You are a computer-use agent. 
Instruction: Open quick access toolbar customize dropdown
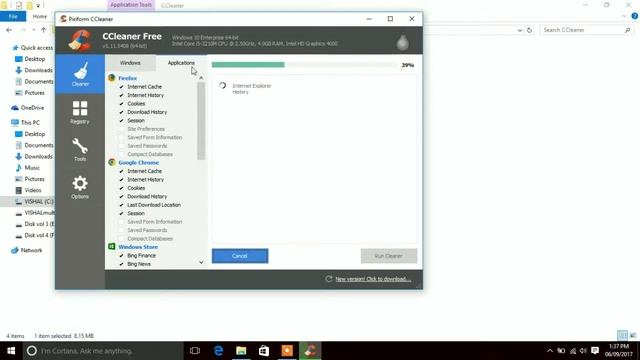38,6
